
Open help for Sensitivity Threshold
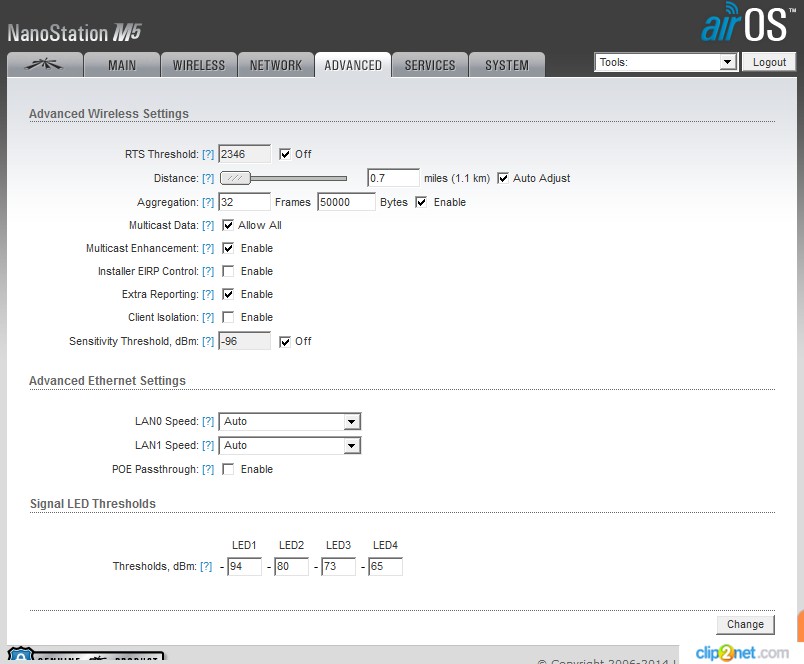(208, 341)
